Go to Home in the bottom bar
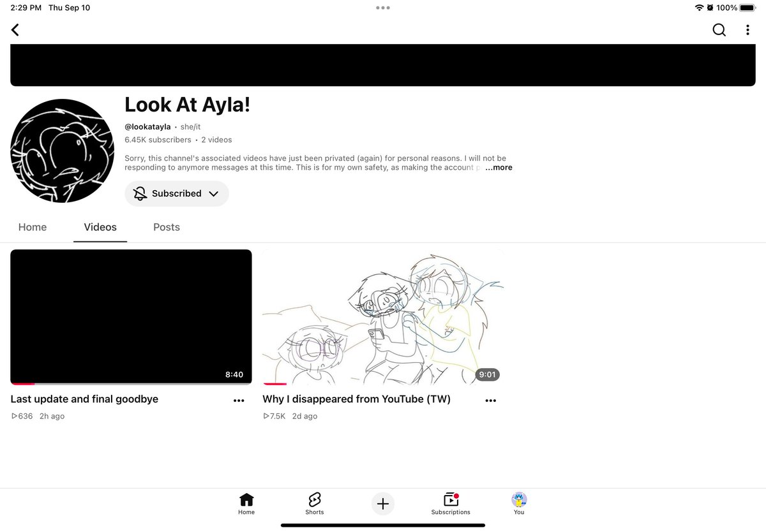The height and width of the screenshot is (532, 766). [246, 504]
